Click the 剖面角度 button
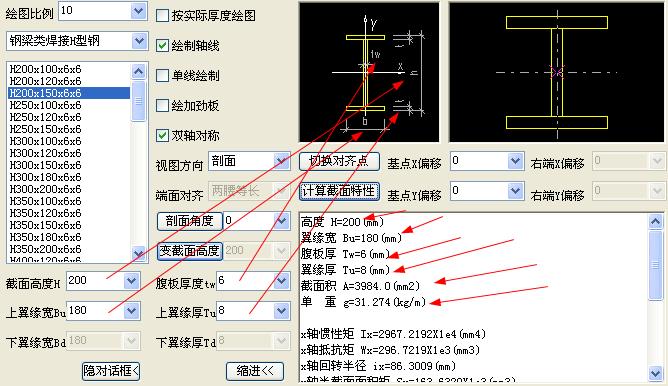 (x=190, y=221)
